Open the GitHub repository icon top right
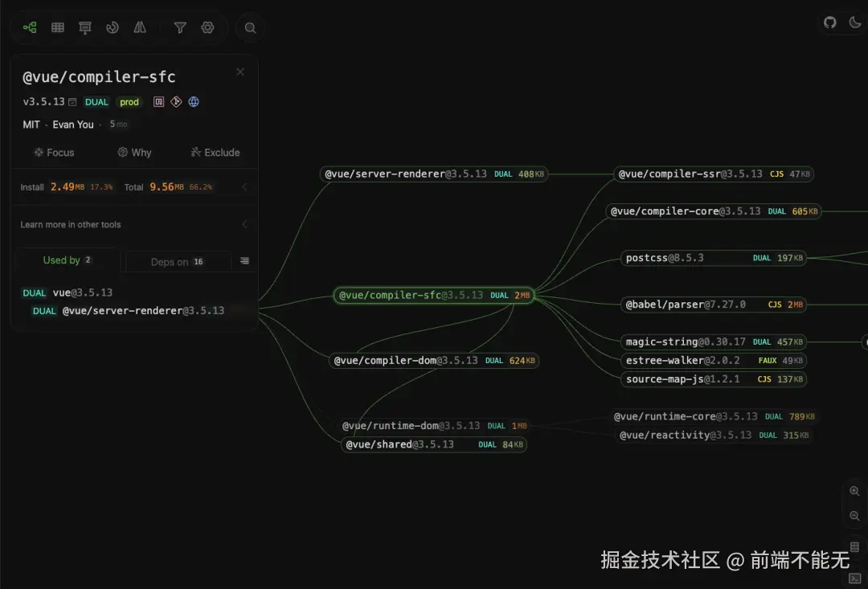The height and width of the screenshot is (589, 868). click(830, 22)
